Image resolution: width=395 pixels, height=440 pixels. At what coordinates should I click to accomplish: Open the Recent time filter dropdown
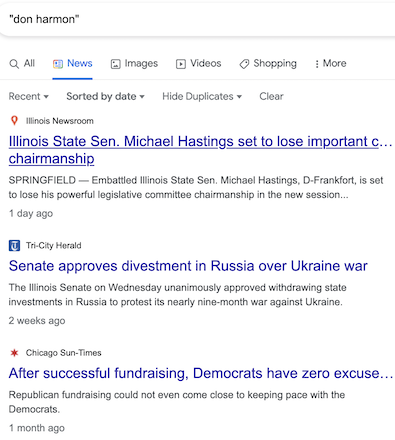[x=29, y=96]
